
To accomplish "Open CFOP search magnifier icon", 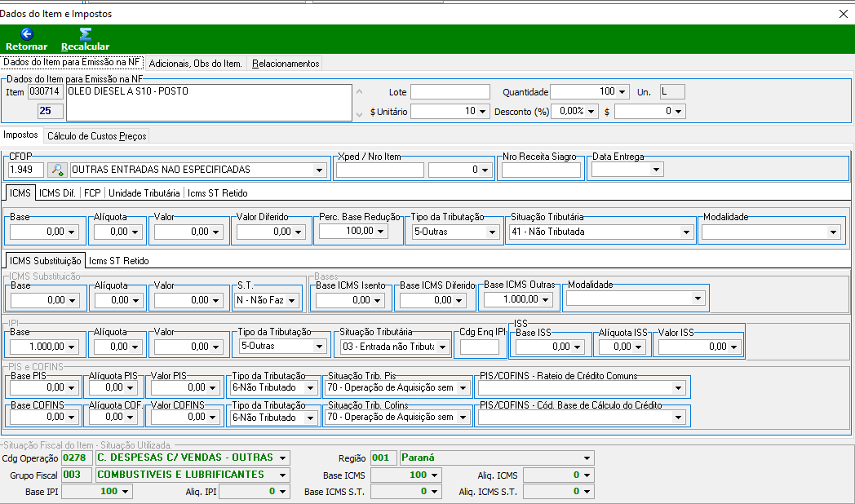I will (x=57, y=170).
